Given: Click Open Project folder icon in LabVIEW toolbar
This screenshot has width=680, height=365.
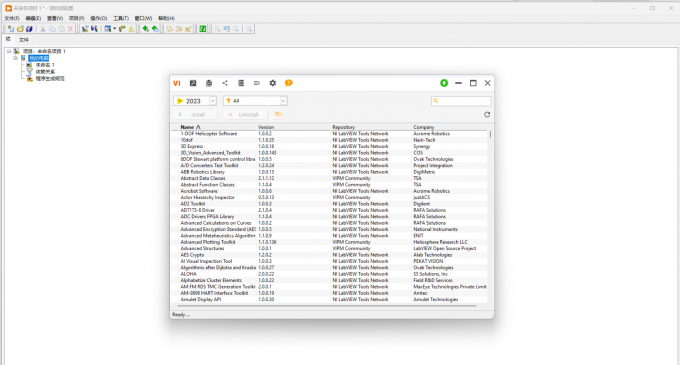Looking at the screenshot, I should click(x=20, y=29).
